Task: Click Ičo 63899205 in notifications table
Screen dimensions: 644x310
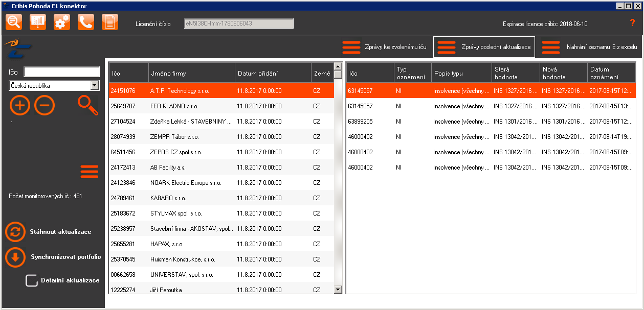Action: pos(360,122)
